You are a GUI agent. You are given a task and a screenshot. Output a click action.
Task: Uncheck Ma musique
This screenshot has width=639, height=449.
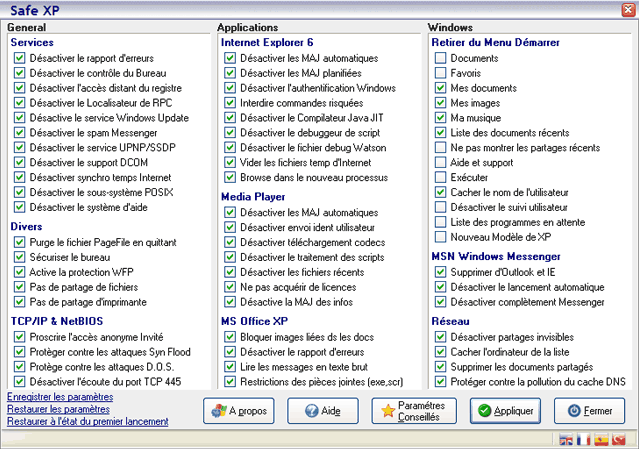(440, 118)
